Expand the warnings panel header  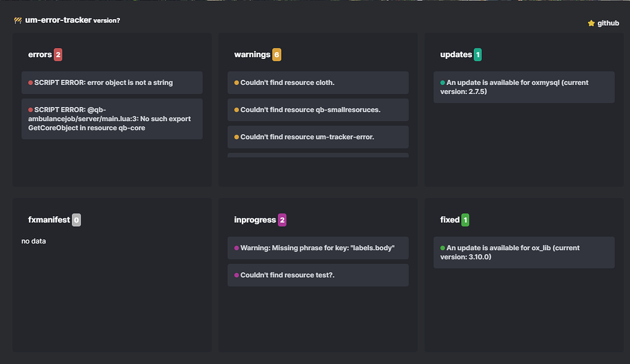coord(253,54)
